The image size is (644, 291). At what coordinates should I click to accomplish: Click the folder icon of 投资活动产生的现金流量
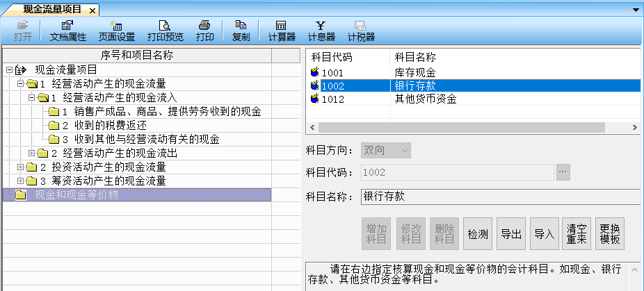(x=31, y=167)
